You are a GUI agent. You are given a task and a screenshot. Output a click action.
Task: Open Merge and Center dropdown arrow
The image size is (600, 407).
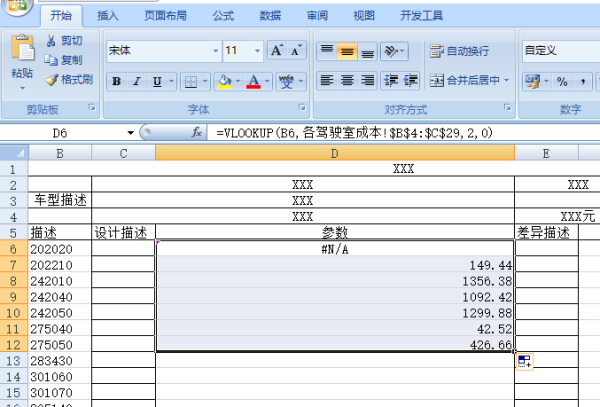point(507,80)
